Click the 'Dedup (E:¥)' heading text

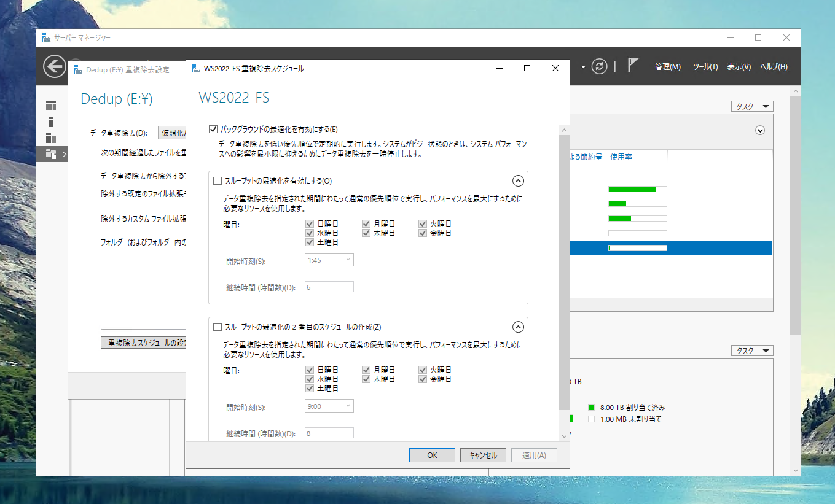tap(117, 99)
